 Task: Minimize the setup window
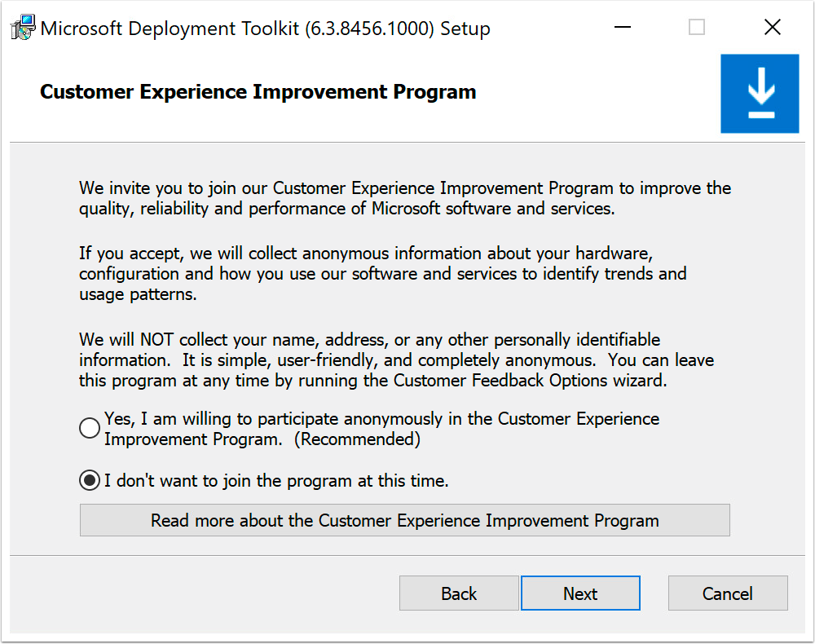coord(622,27)
